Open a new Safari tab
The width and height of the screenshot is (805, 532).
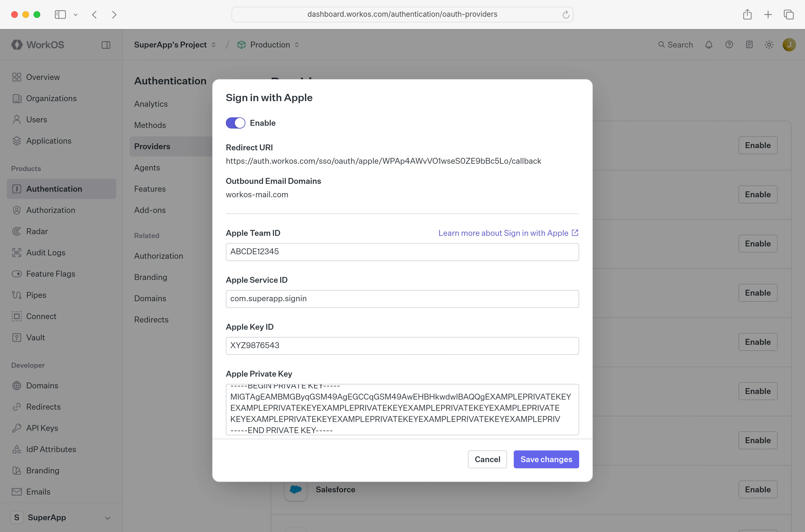click(768, 15)
